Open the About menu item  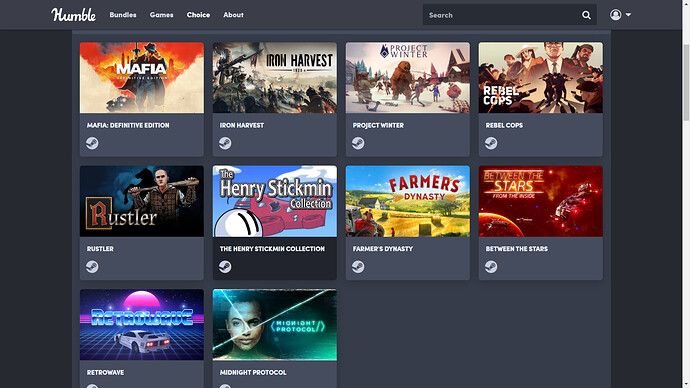(233, 15)
